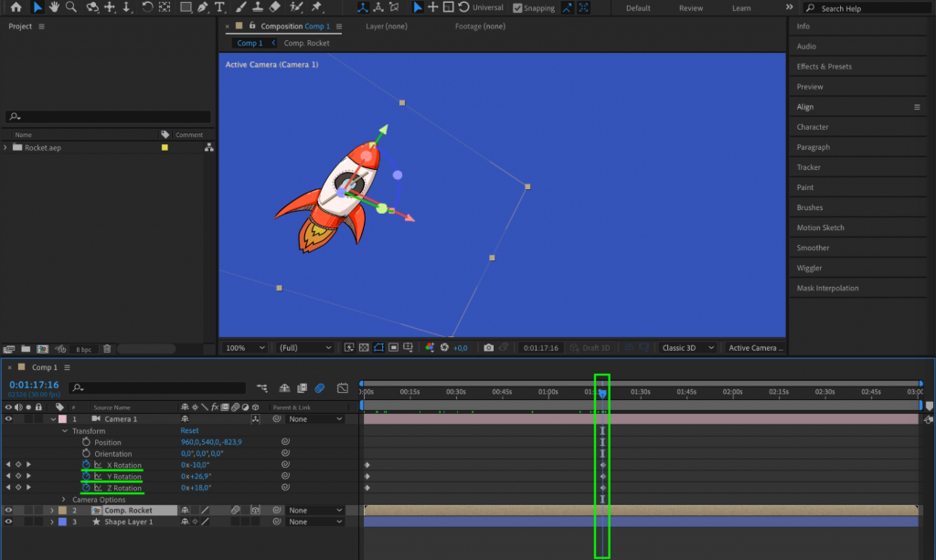This screenshot has width=936, height=560.
Task: Click Reset next to Transform
Action: tap(189, 431)
